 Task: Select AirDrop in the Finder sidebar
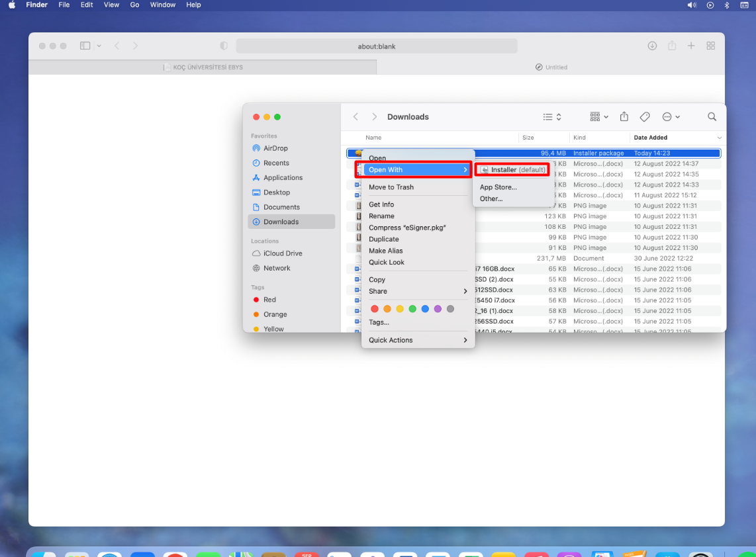[x=274, y=148]
